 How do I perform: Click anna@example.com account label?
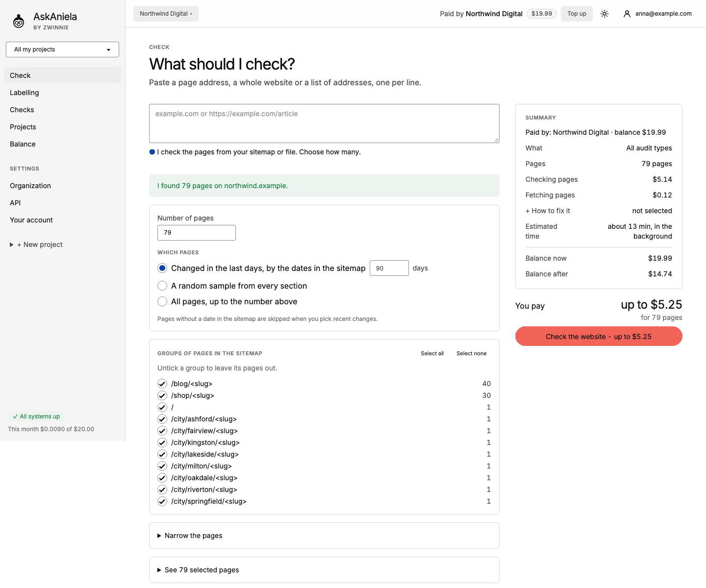[663, 14]
